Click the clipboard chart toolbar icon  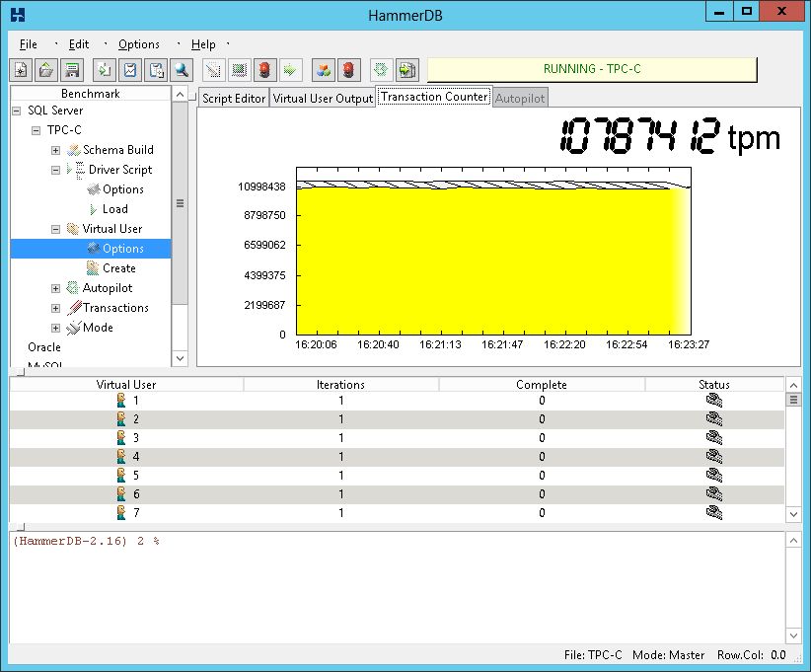[130, 70]
